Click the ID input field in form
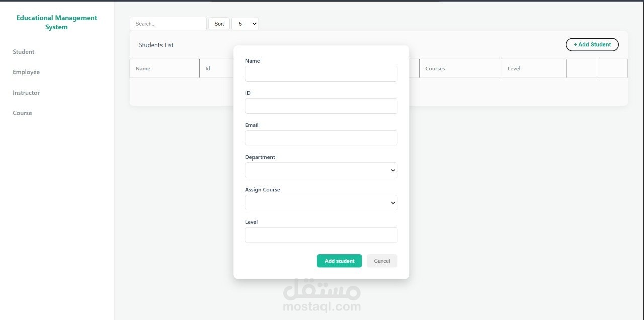This screenshot has height=320, width=644. coord(321,106)
